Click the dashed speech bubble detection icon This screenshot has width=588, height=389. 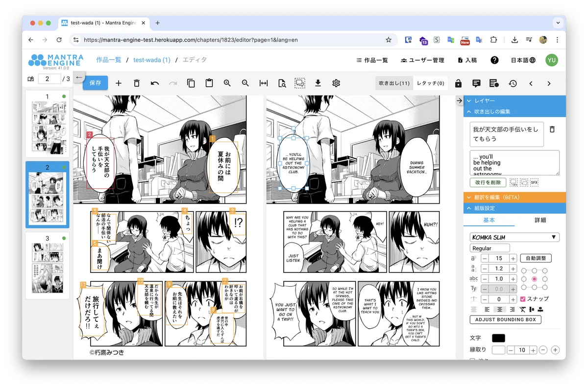(x=300, y=83)
